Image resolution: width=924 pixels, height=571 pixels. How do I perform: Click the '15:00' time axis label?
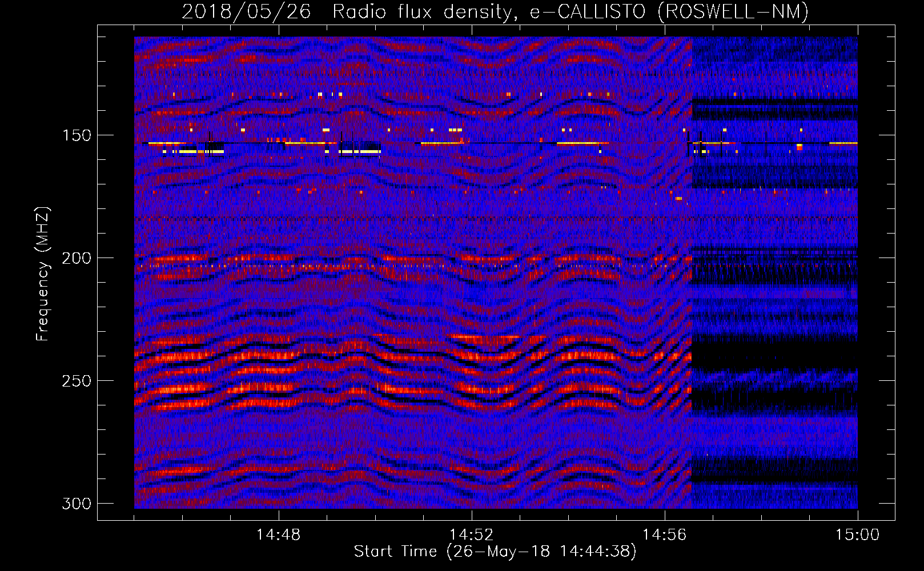tap(858, 535)
